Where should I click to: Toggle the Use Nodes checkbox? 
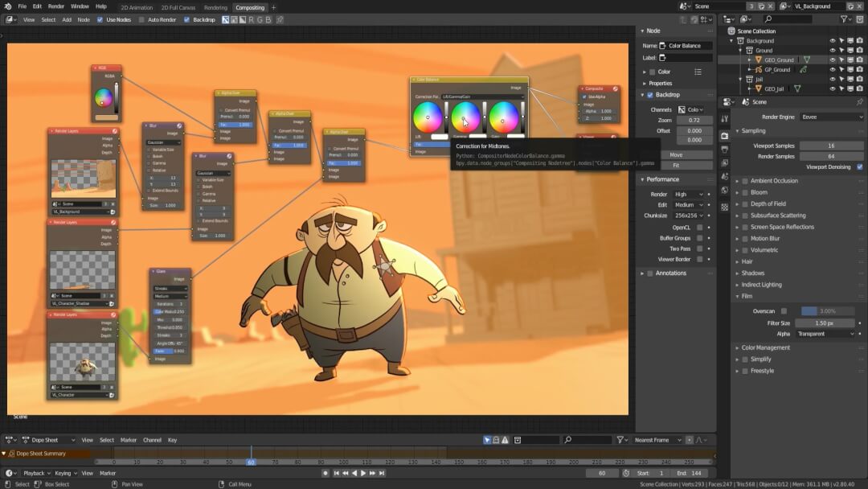100,19
